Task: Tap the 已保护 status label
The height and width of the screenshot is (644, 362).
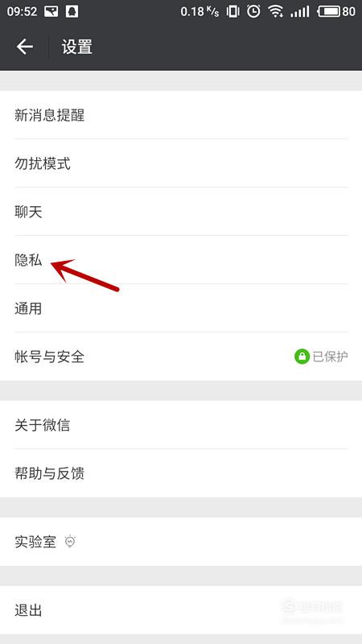Action: point(330,357)
